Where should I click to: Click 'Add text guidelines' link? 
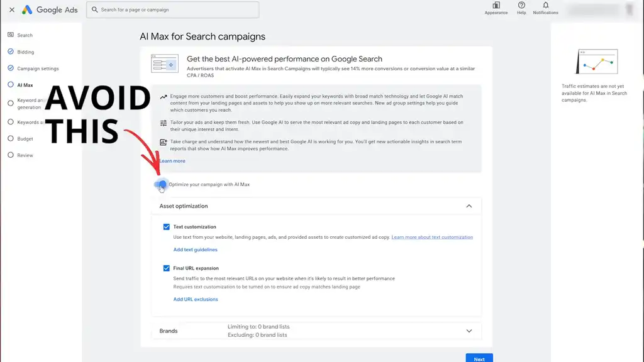tap(195, 250)
